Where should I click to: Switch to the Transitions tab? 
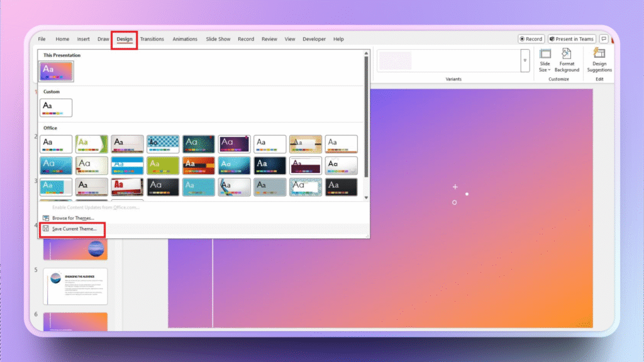click(152, 38)
